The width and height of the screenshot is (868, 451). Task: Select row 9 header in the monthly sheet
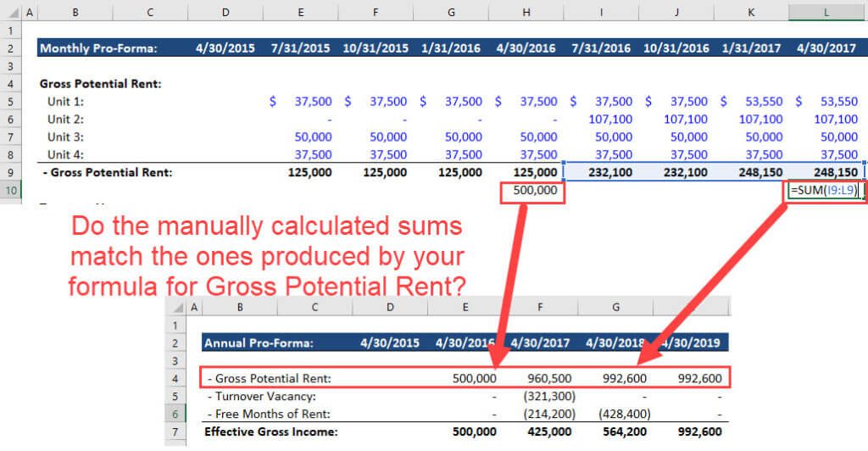point(10,172)
